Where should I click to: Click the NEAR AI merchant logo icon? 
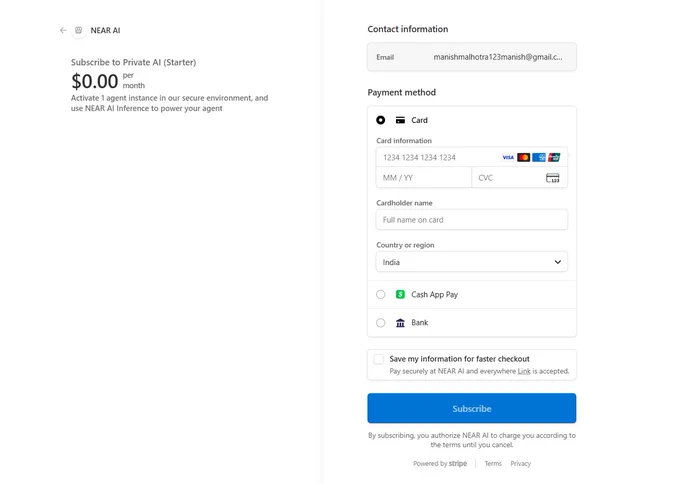(x=78, y=30)
